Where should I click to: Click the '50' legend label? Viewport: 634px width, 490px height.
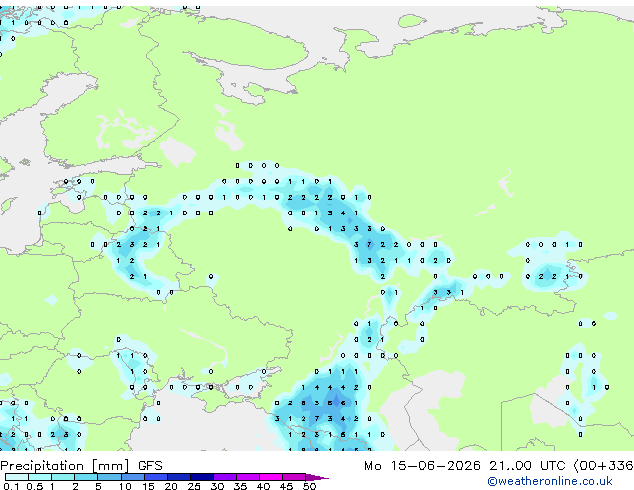[309, 486]
